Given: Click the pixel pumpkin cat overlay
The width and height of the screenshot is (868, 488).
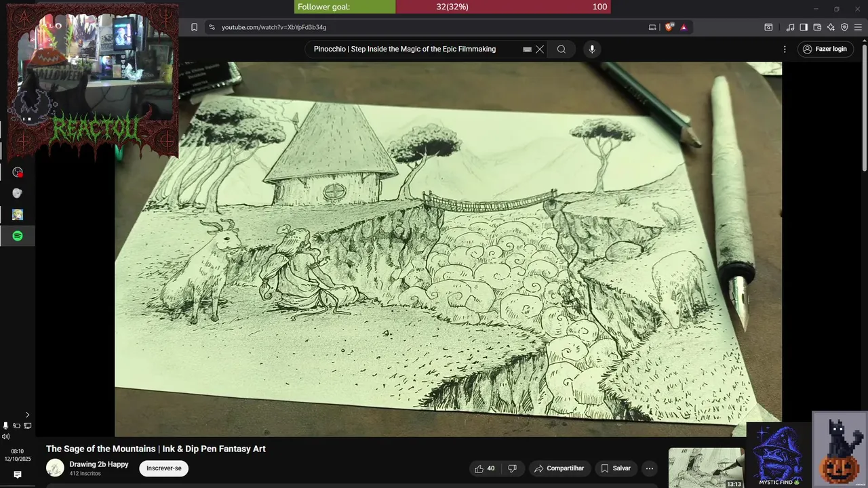Looking at the screenshot, I should click(840, 449).
